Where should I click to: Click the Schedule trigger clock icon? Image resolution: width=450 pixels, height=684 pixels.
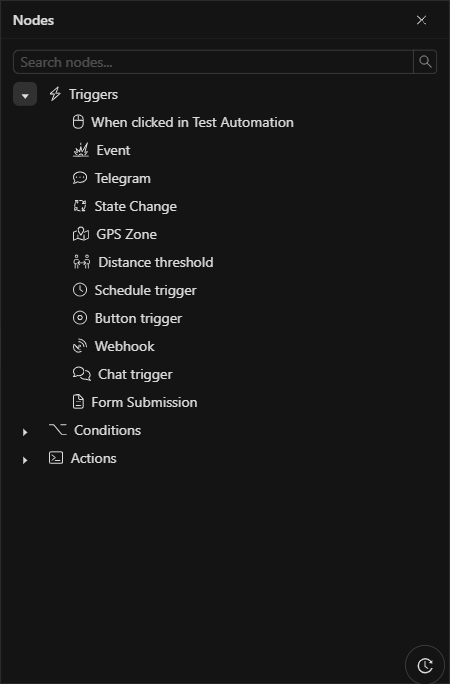[x=80, y=290]
